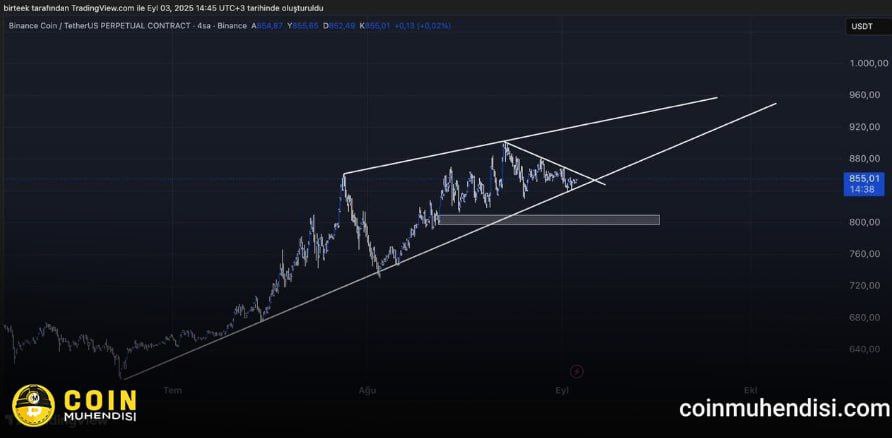Click the Eyl month label on time axis
892x438 pixels.
(x=562, y=390)
